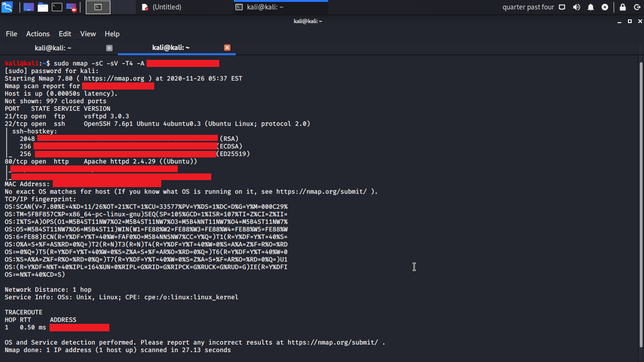This screenshot has width=644, height=362.
Task: Open the View menu
Action: [88, 34]
